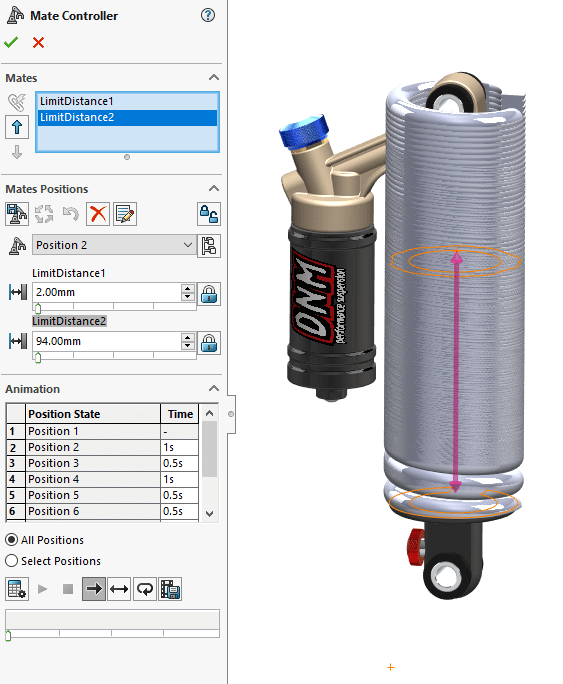Collapse the Mates section
The image size is (563, 684).
click(214, 78)
